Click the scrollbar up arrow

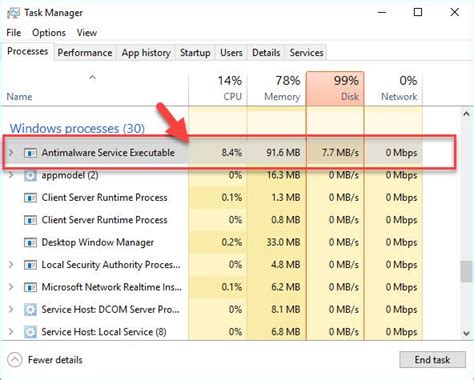click(x=466, y=114)
